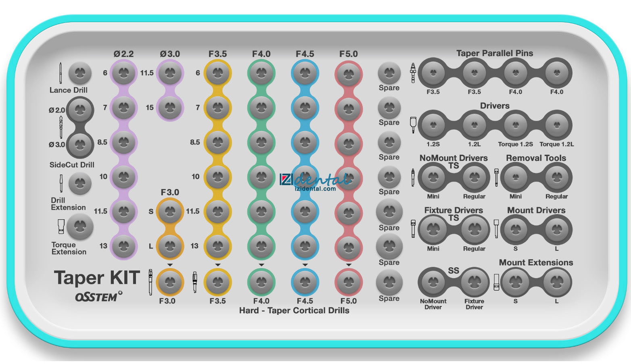The width and height of the screenshot is (631, 364).
Task: Select the Ø2.0 SideCut Drill slot
Action: tap(80, 109)
